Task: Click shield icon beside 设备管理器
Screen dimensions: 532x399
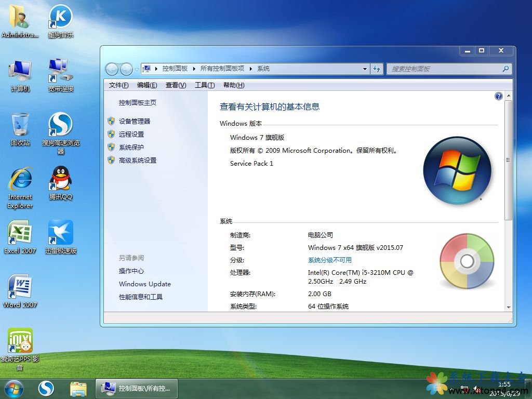Action: pyautogui.click(x=111, y=121)
